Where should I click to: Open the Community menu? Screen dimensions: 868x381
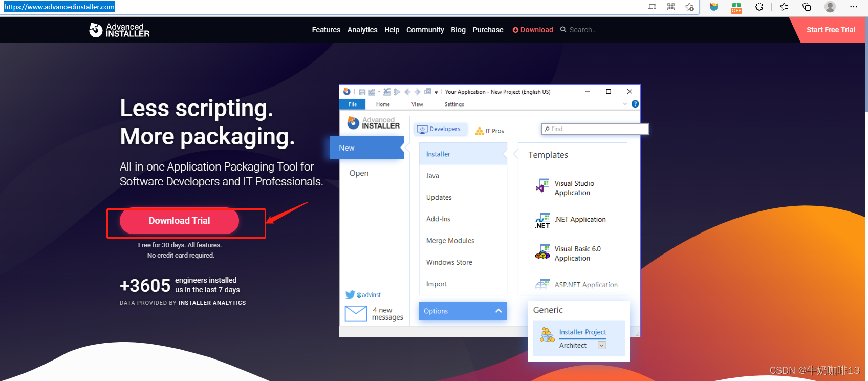tap(425, 30)
